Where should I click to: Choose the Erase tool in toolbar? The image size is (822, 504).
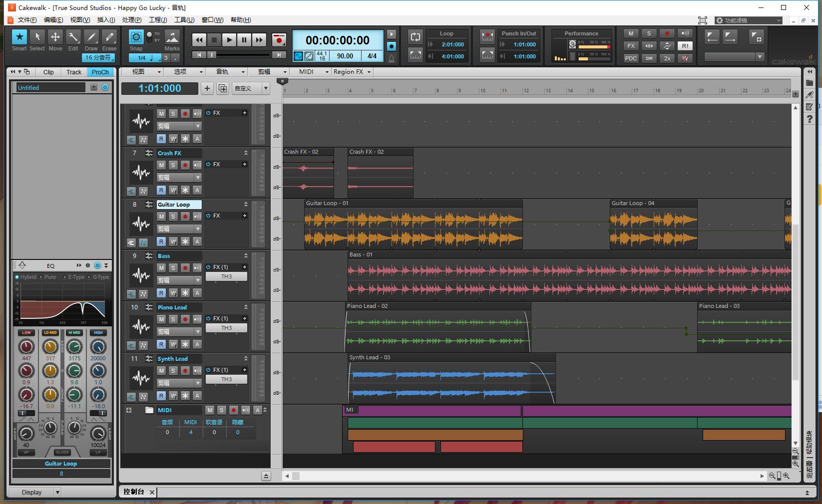pyautogui.click(x=109, y=37)
